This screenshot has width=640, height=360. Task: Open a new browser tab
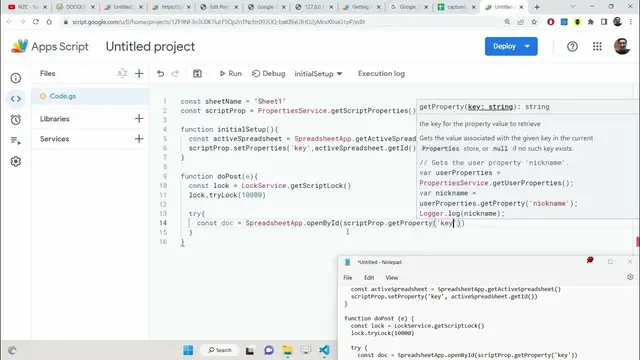(537, 7)
